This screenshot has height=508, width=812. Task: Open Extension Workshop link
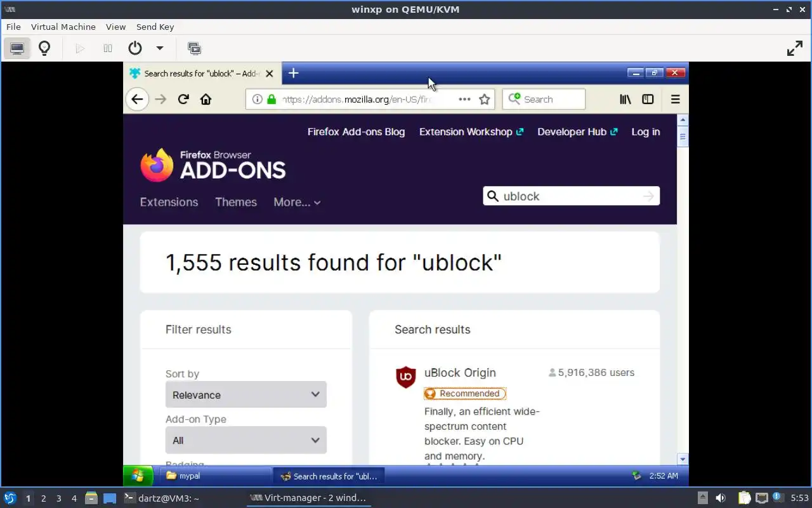(x=471, y=131)
